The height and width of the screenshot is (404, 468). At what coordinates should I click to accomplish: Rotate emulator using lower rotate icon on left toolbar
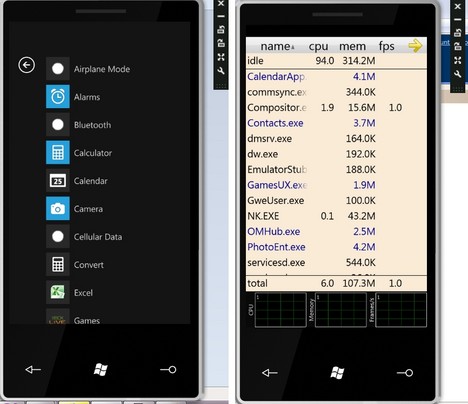(221, 43)
